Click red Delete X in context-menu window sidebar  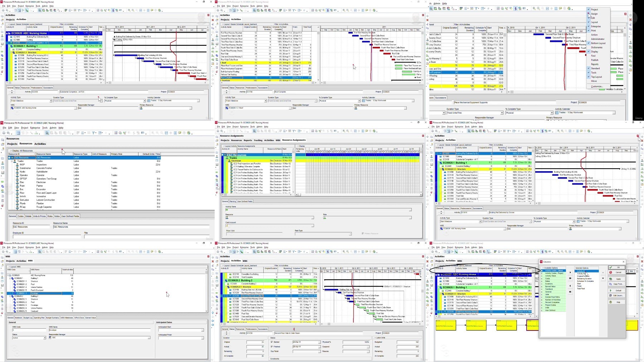coord(630,19)
